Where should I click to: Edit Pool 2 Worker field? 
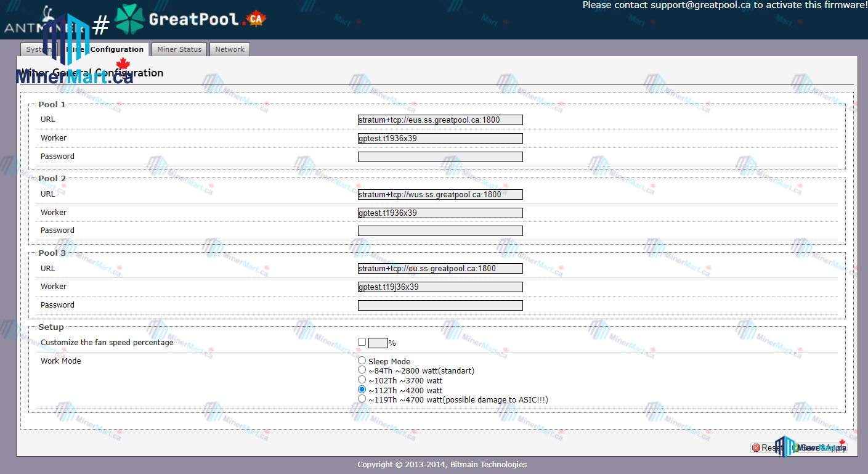click(440, 213)
